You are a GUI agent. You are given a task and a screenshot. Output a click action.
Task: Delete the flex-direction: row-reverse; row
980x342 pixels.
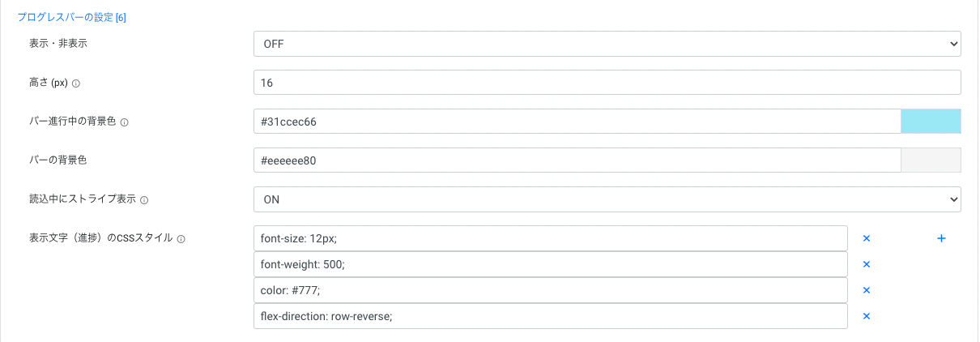click(866, 316)
